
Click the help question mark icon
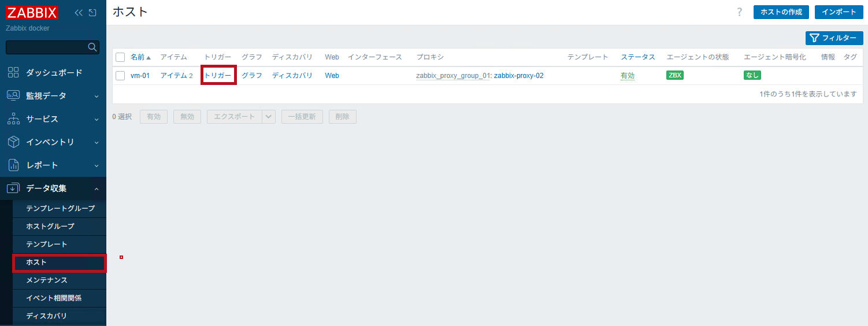click(739, 12)
